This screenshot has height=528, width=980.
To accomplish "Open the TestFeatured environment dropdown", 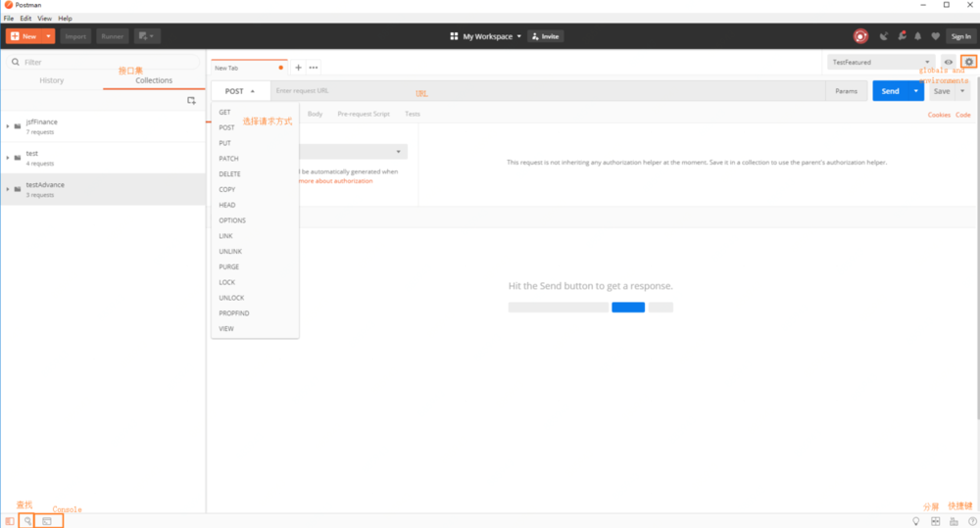I will pos(881,62).
